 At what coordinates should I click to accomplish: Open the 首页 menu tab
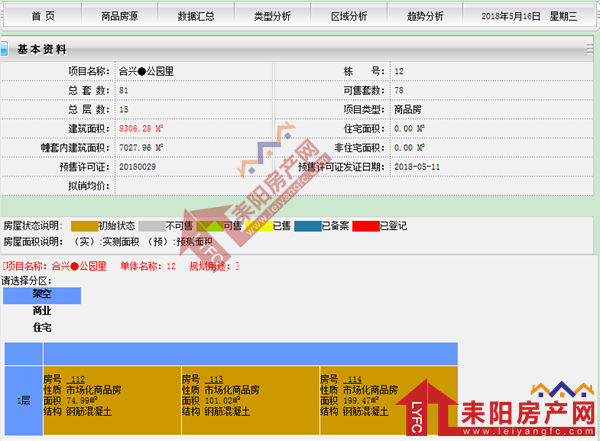43,16
